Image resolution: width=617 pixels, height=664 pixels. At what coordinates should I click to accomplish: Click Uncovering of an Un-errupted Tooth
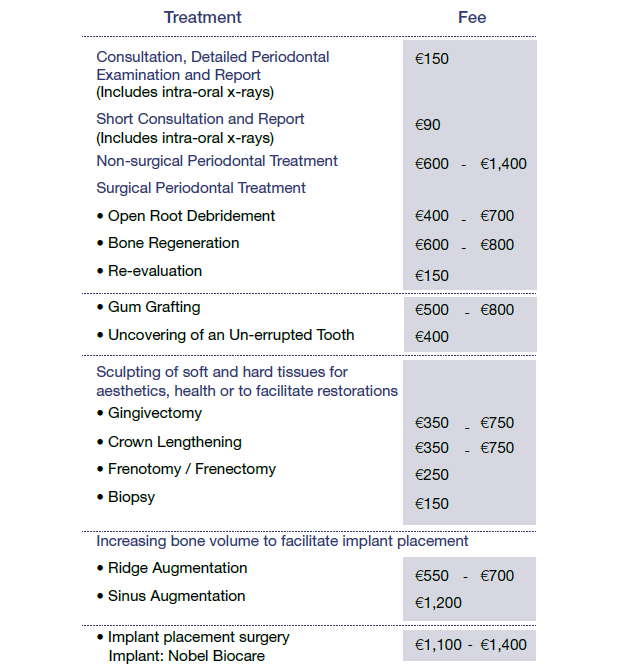point(225,335)
